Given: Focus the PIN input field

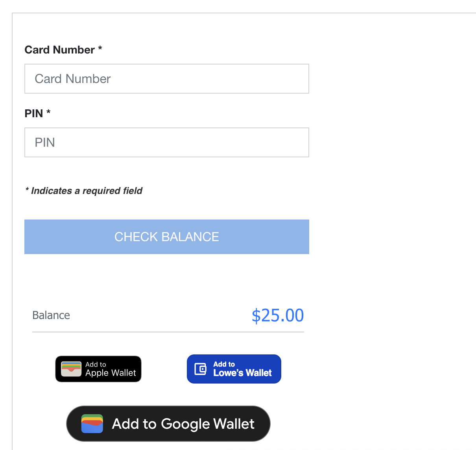Looking at the screenshot, I should [x=166, y=142].
